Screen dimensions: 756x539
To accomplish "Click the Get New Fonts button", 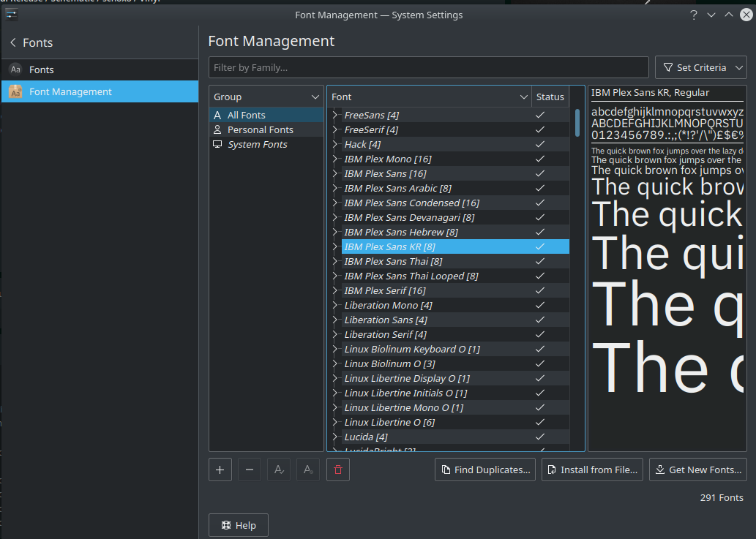I will coord(698,470).
